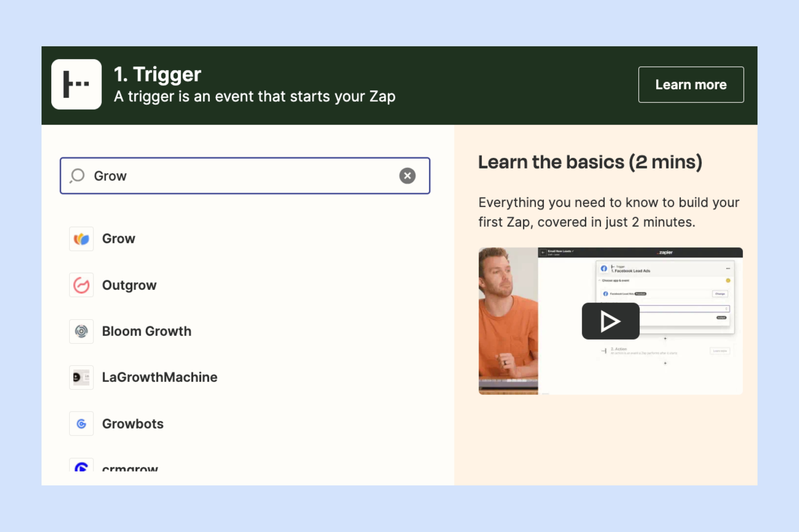Image resolution: width=799 pixels, height=532 pixels.
Task: Click the Outgrow app logo icon
Action: tap(81, 285)
